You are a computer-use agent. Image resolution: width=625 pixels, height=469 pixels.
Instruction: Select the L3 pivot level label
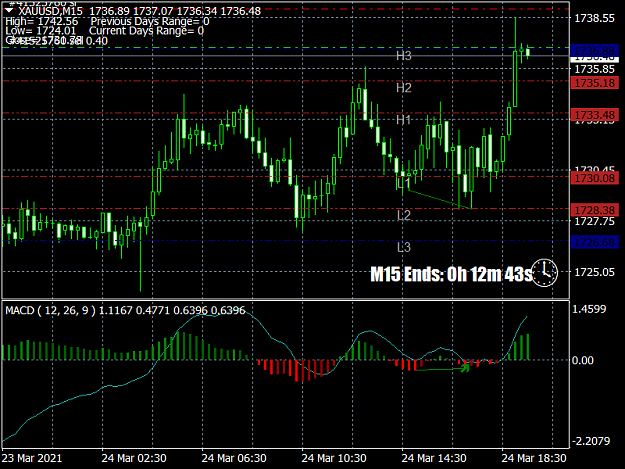[x=403, y=247]
